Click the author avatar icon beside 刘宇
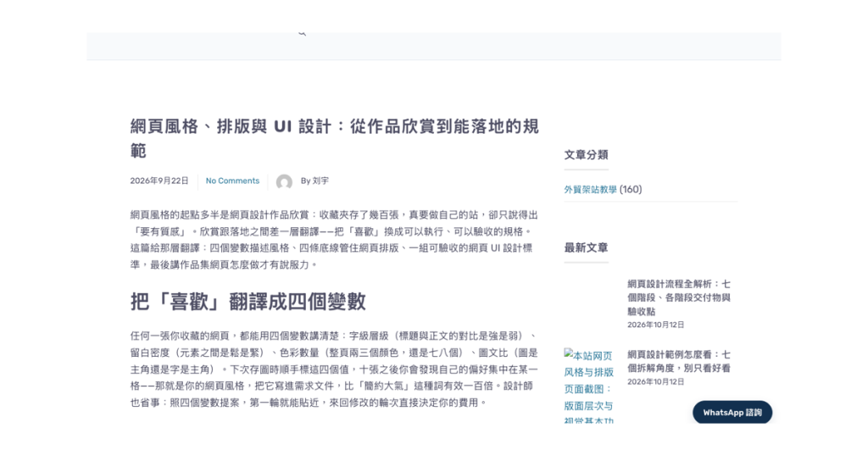 click(x=284, y=182)
